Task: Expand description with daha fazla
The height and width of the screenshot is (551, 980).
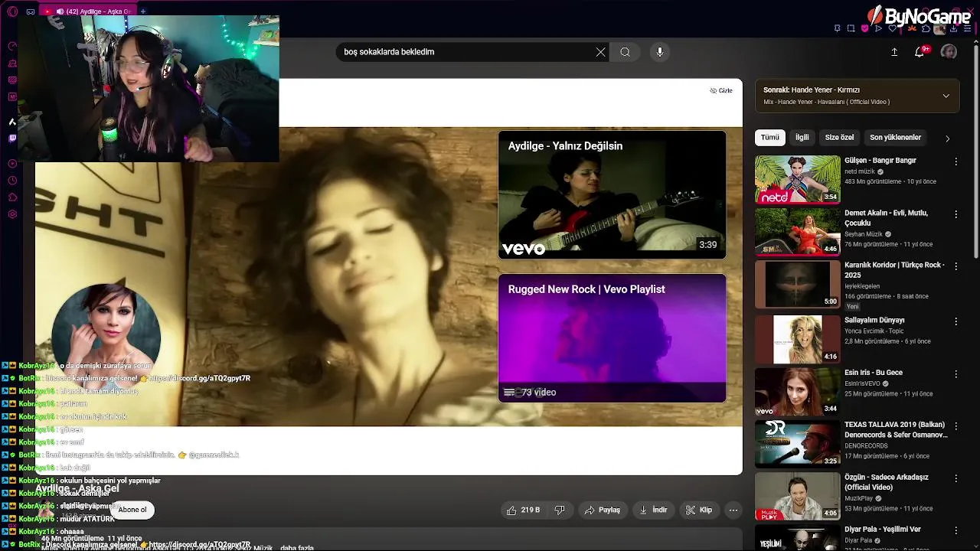Action: click(x=297, y=548)
